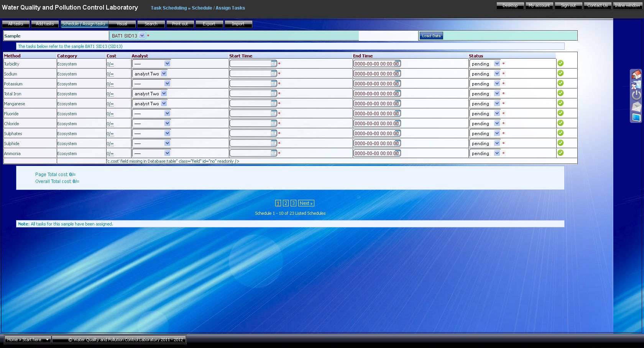The width and height of the screenshot is (644, 348).
Task: Go to schedule page 3
Action: 293,203
